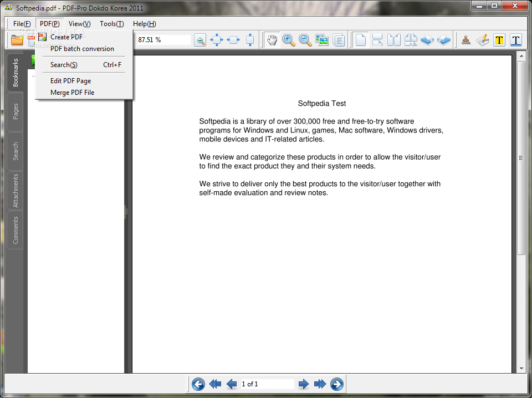532x398 pixels.
Task: Click the vertical scrollbar up arrow
Action: coord(521,56)
